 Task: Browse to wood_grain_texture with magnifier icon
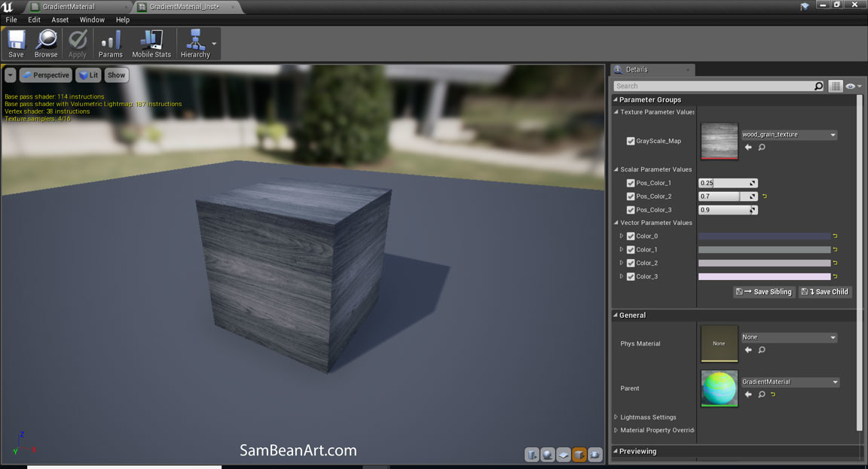[x=762, y=147]
